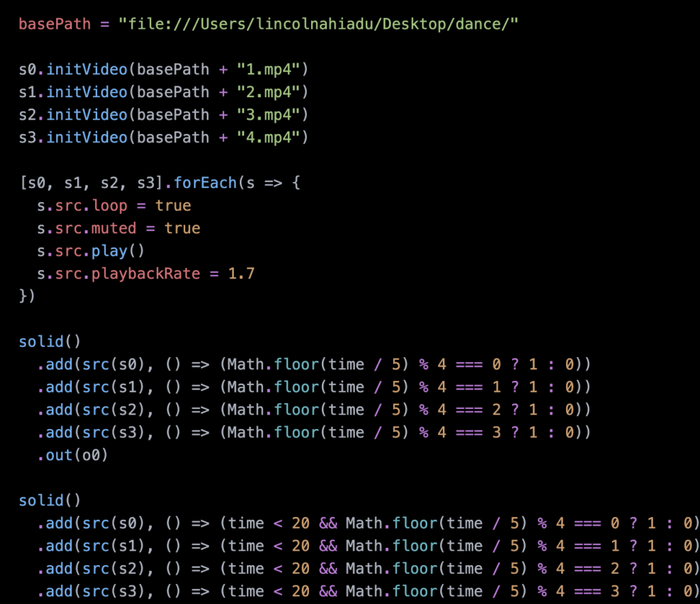700x604 pixels.
Task: Click the .out(o0) line
Action: [x=72, y=455]
